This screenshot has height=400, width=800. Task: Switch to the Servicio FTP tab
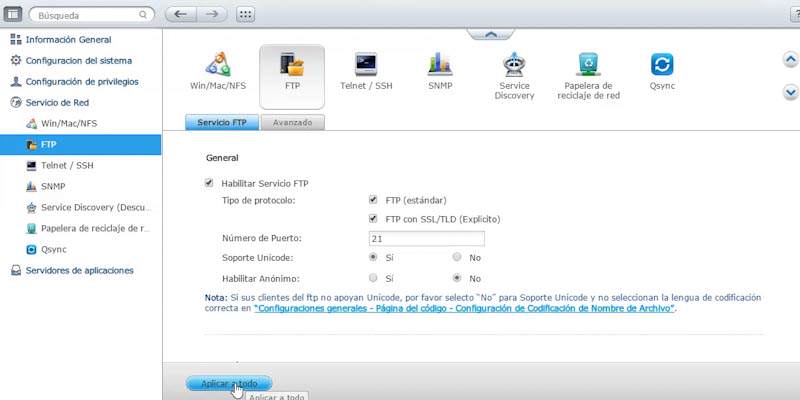point(222,122)
